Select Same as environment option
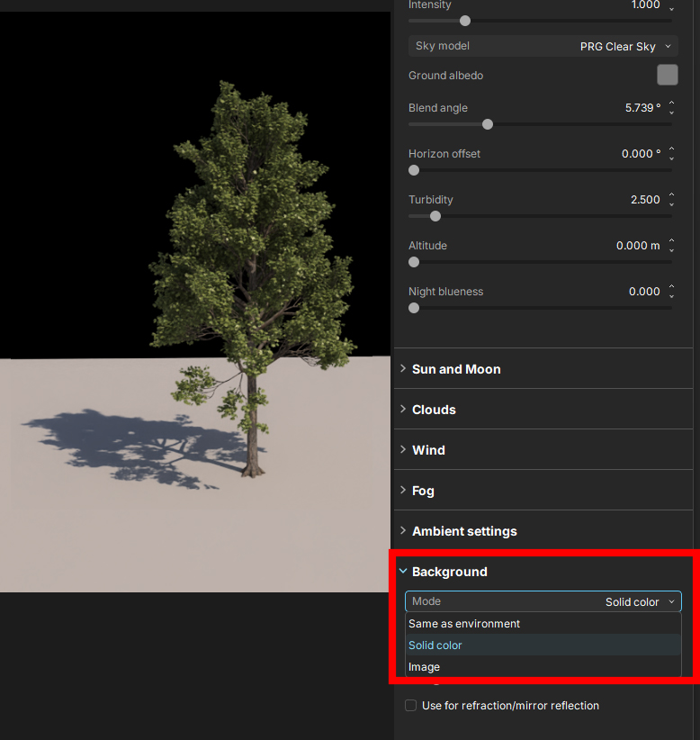700x740 pixels. [x=464, y=623]
